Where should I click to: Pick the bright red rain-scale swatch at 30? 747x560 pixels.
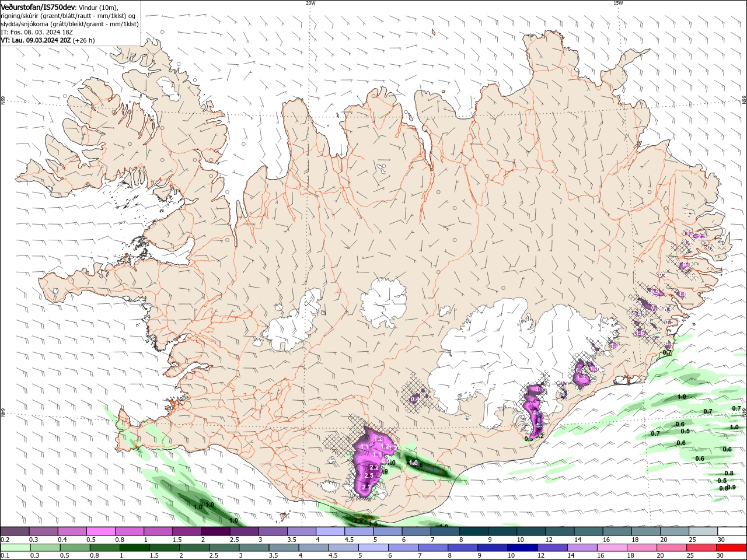tap(732, 548)
